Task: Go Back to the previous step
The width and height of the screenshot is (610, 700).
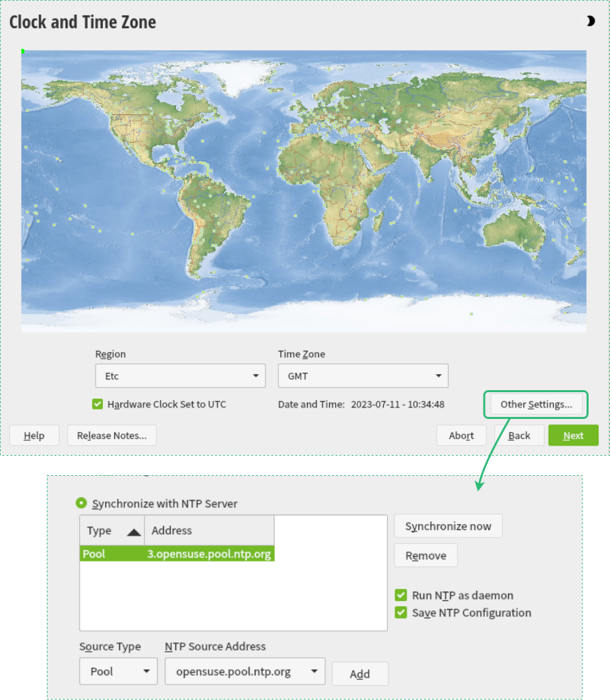Action: [x=519, y=436]
